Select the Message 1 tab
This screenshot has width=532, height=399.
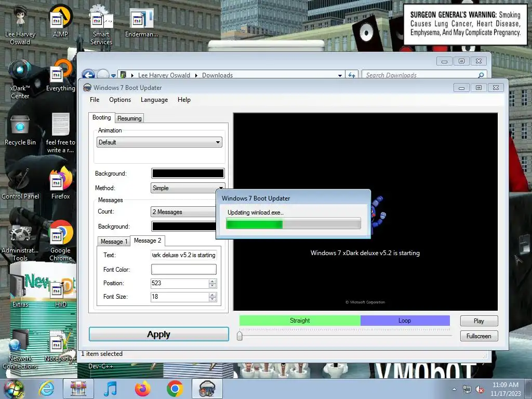pos(114,241)
